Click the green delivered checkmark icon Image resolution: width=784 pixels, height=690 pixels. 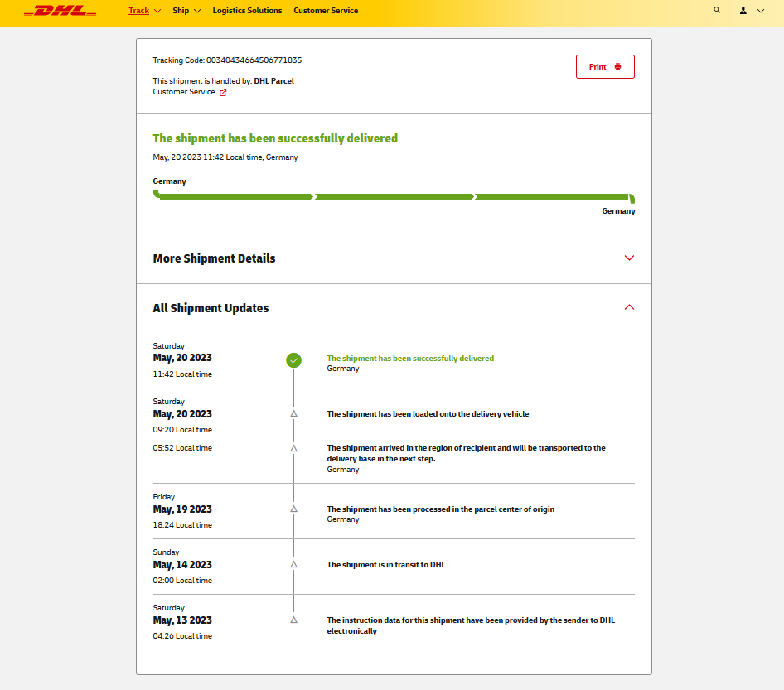point(293,360)
